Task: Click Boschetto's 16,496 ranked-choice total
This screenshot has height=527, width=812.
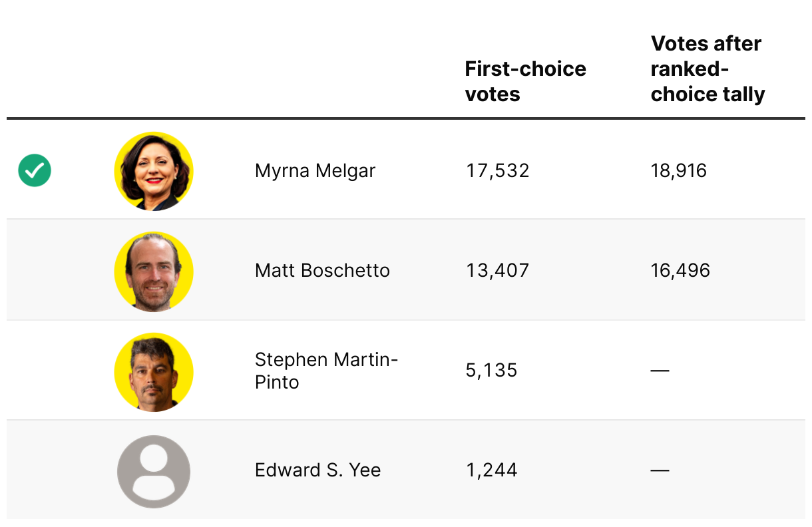Action: click(680, 271)
